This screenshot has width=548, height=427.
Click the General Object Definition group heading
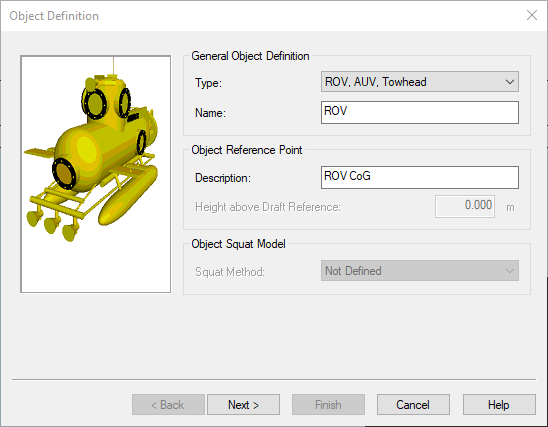pos(250,56)
